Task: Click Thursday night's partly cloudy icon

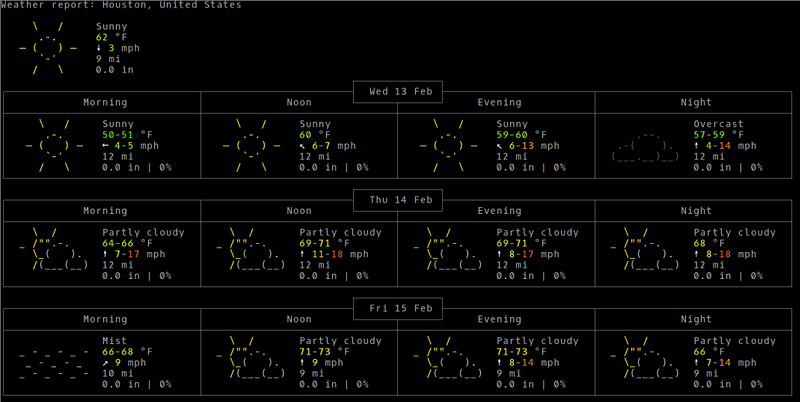Action: pos(643,254)
